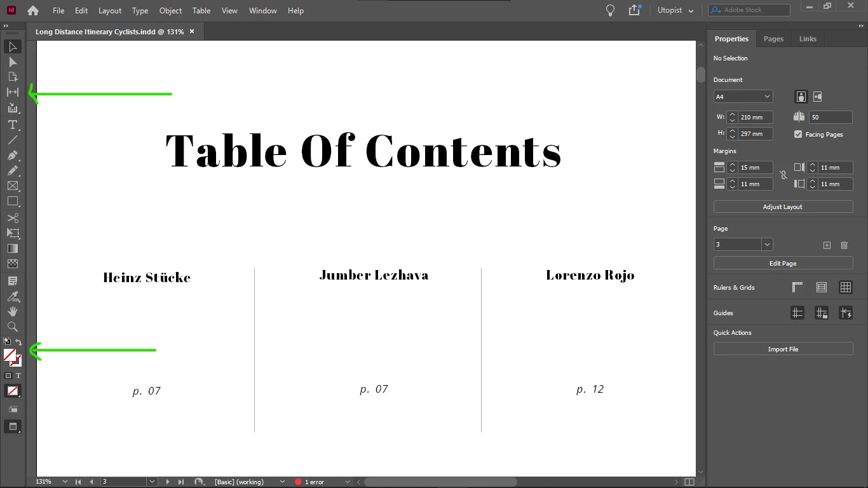Go to last page arrow
Image resolution: width=868 pixels, height=488 pixels.
click(181, 482)
